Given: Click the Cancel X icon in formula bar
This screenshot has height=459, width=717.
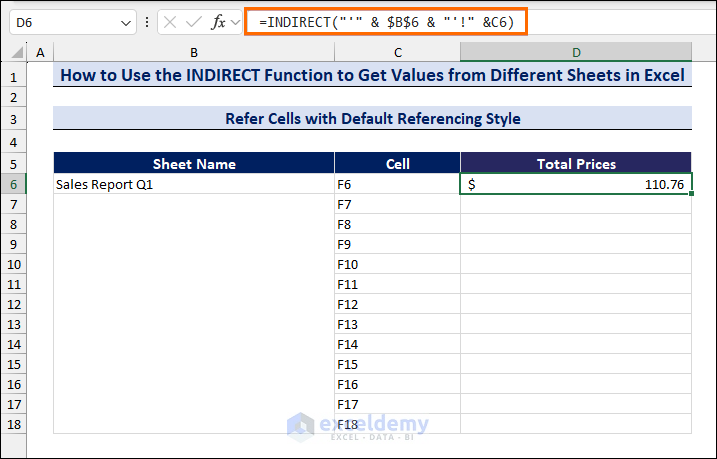Looking at the screenshot, I should 170,22.
